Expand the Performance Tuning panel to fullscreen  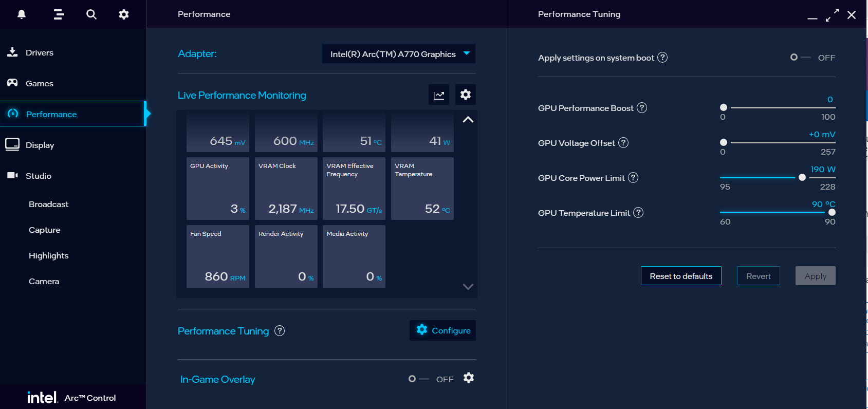832,15
